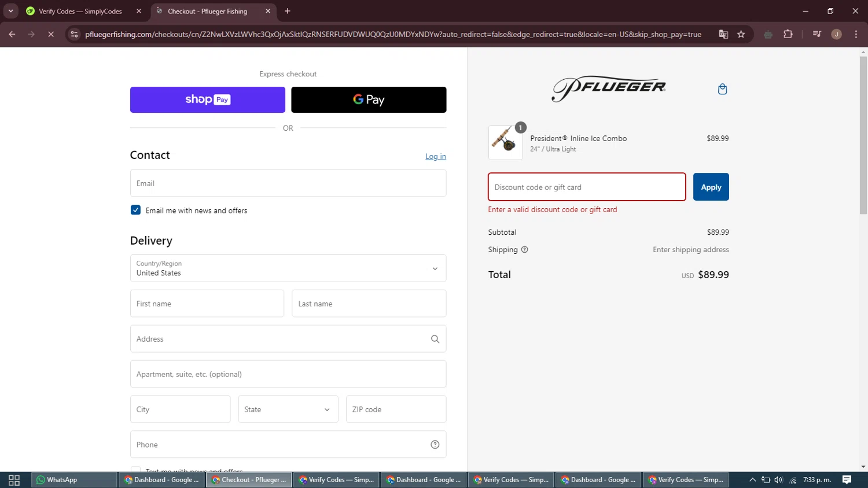Click the Address input field
Screen dimensions: 868x488
tap(288, 339)
